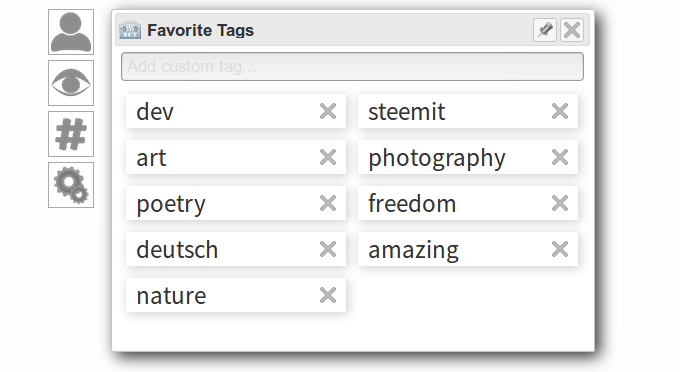Delete the amazing tag

[560, 249]
